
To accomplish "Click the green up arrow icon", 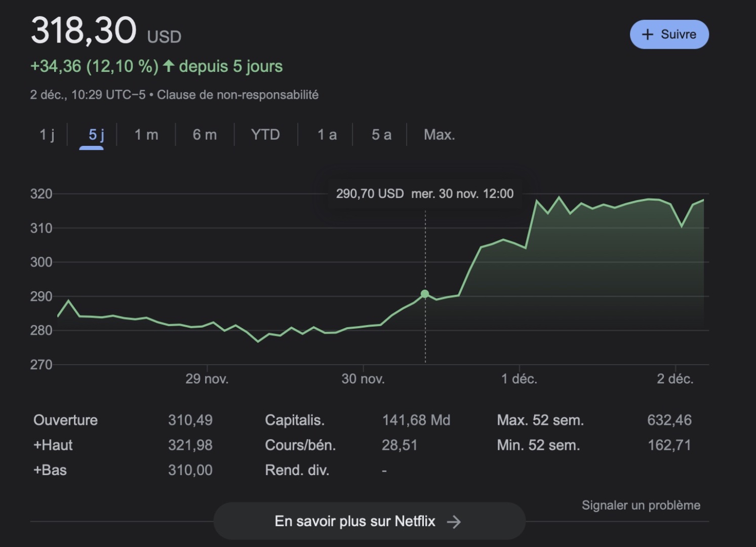I will click(x=169, y=66).
